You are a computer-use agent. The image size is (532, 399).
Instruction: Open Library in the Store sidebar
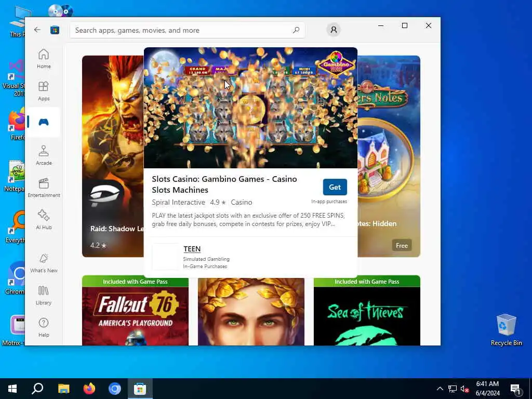(x=44, y=295)
